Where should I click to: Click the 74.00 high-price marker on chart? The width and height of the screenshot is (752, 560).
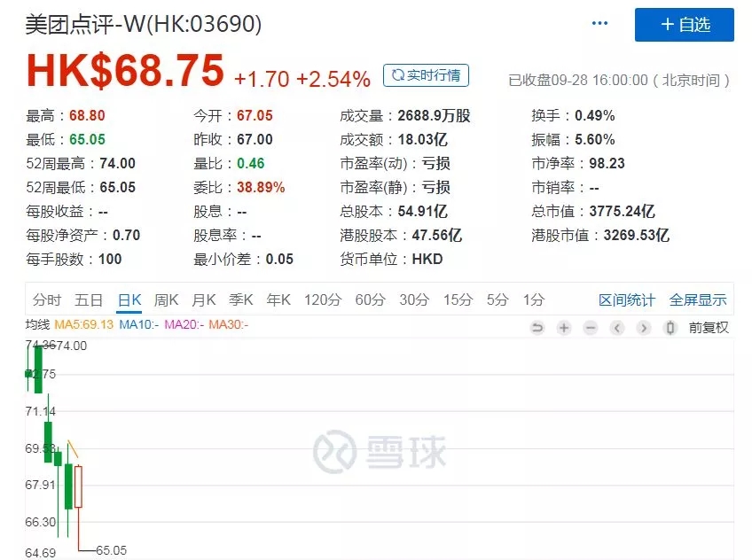coord(72,346)
